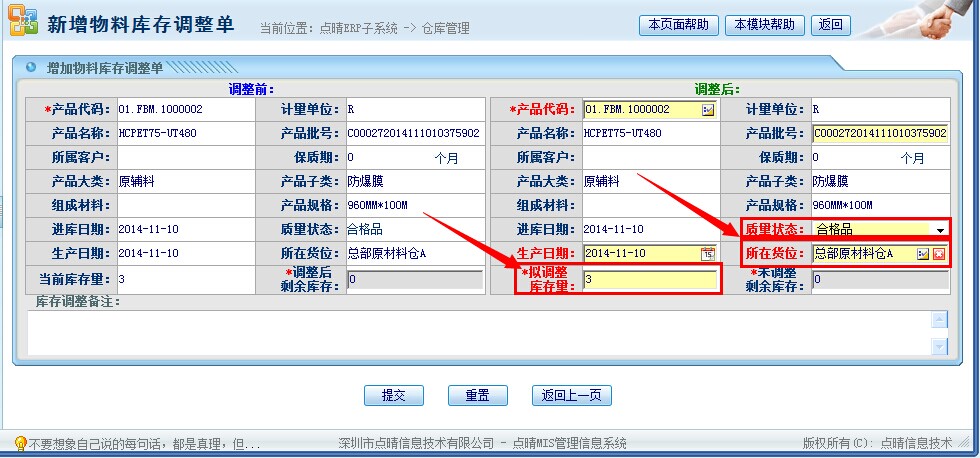Open 本模块帮助 module help
Screen dimensions: 980x458
[x=764, y=25]
